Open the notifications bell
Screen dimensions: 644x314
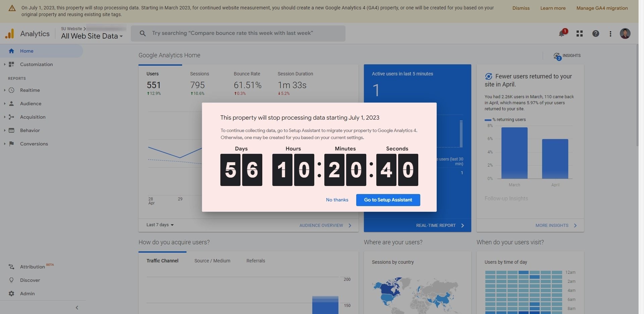point(562,34)
